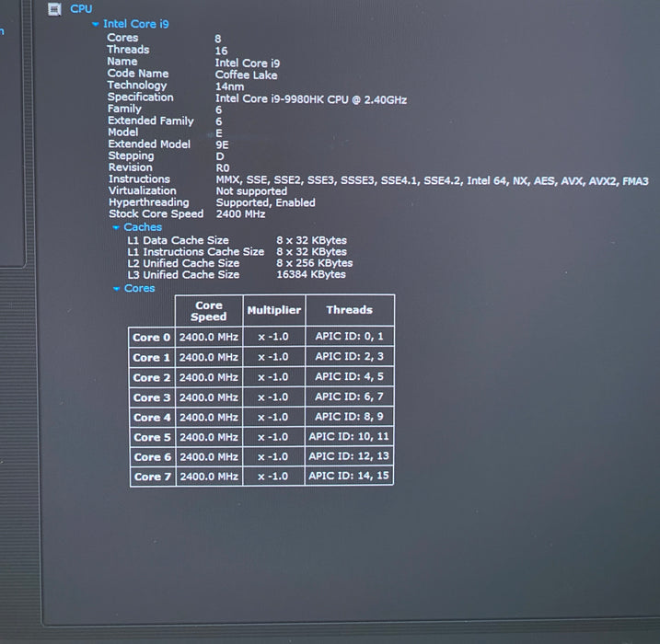The width and height of the screenshot is (660, 644).
Task: Click the Stepping label
Action: 131,156
